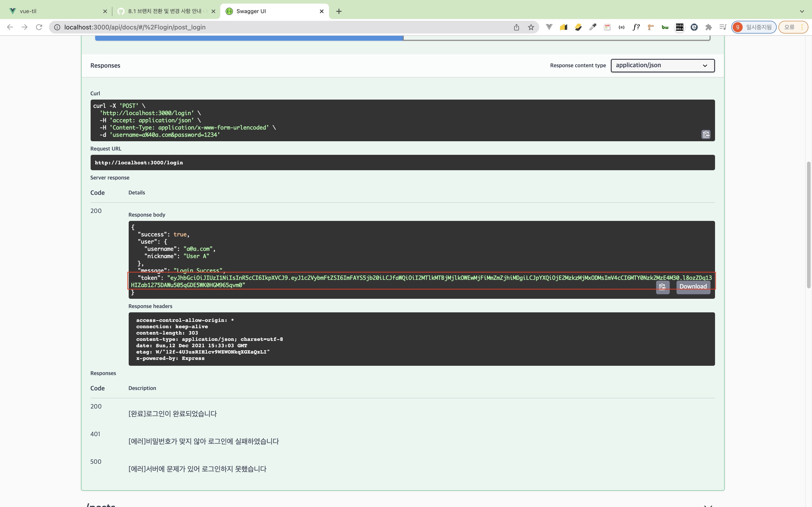
Task: Open the tab search dropdown arrow
Action: 802,11
